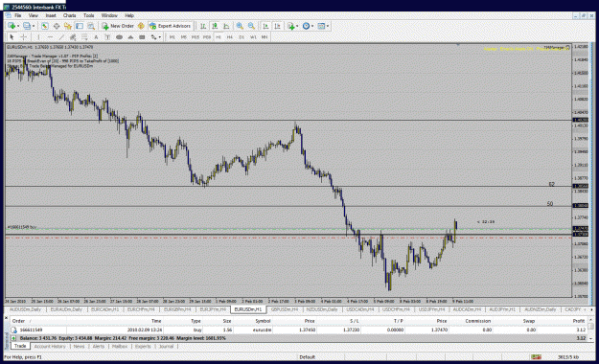Expand the Periods dropdown arrow
599x364 pixels.
[x=312, y=26]
